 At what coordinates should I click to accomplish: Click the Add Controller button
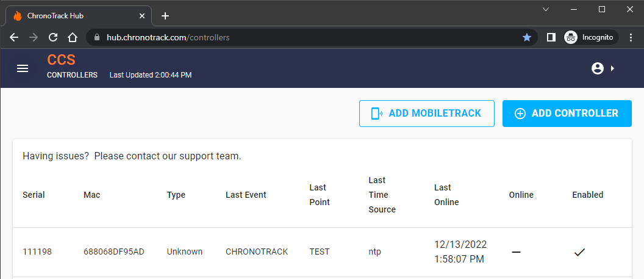click(567, 114)
